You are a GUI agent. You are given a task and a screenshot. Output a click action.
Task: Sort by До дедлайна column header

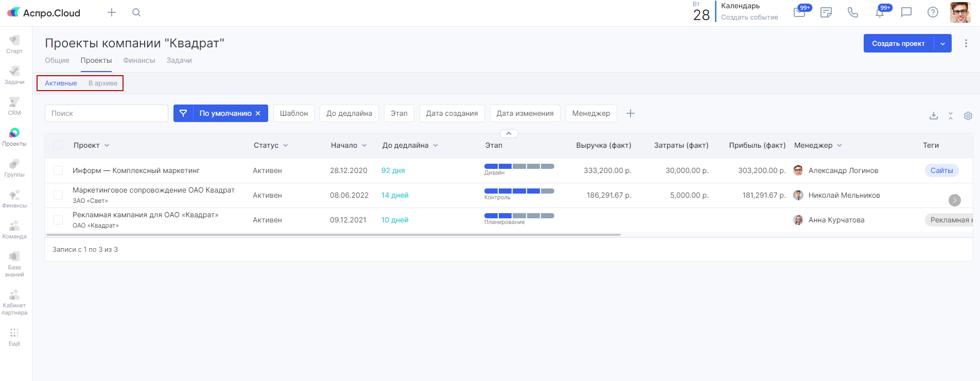click(410, 145)
